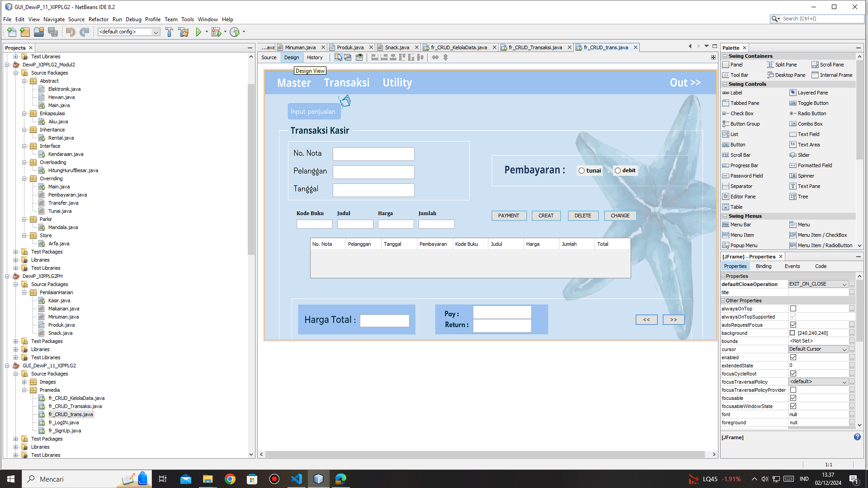Click the DELETE button in the form

pos(583,216)
